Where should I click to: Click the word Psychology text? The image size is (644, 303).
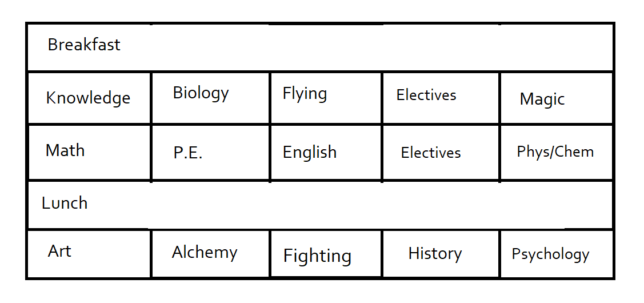(x=550, y=254)
